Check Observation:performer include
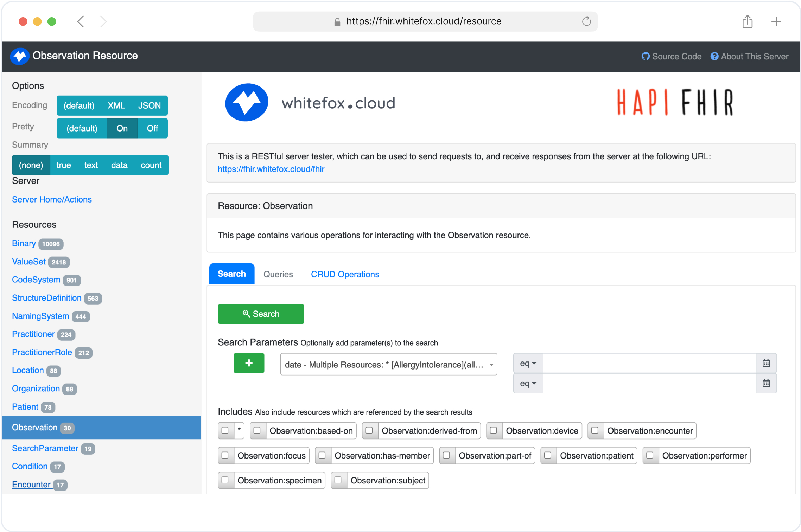The width and height of the screenshot is (801, 532). coord(650,455)
